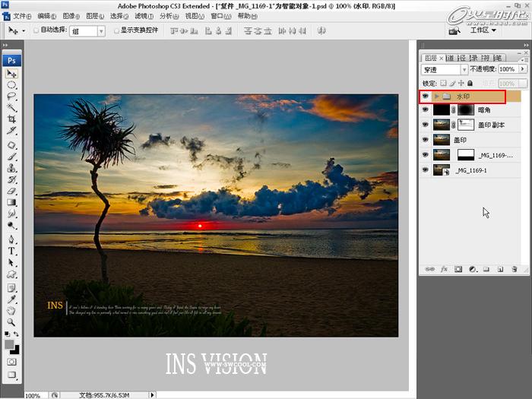Open the 视图 menu
The width and height of the screenshot is (532, 399).
click(195, 16)
